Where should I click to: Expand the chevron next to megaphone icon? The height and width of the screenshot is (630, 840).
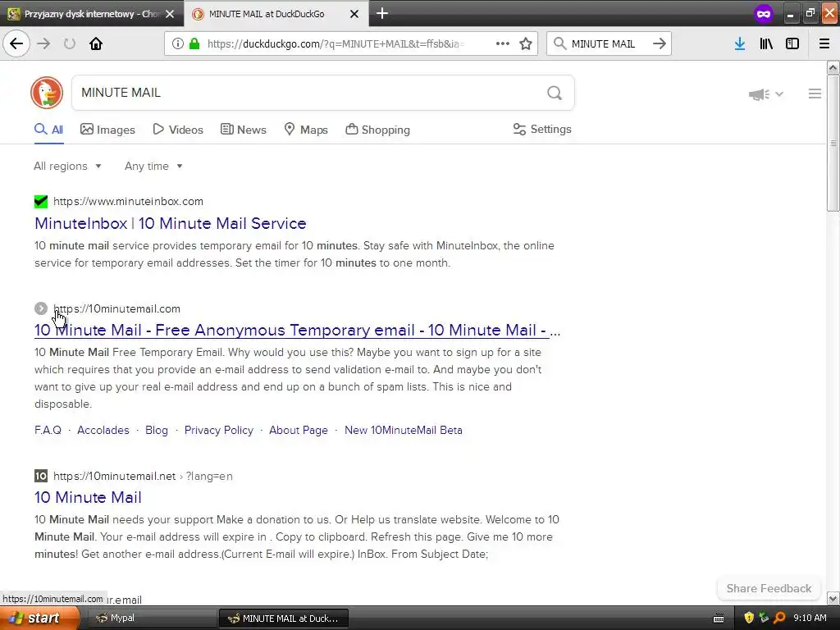coord(779,94)
